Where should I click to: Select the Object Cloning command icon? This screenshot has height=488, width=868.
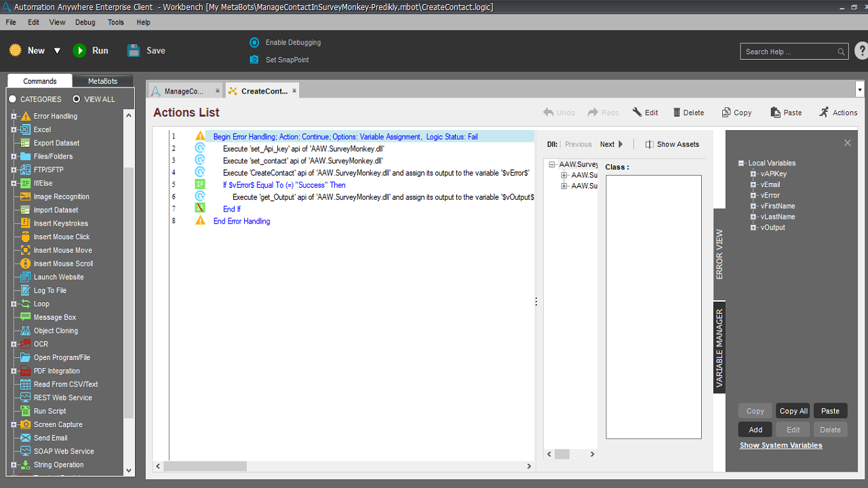[25, 331]
